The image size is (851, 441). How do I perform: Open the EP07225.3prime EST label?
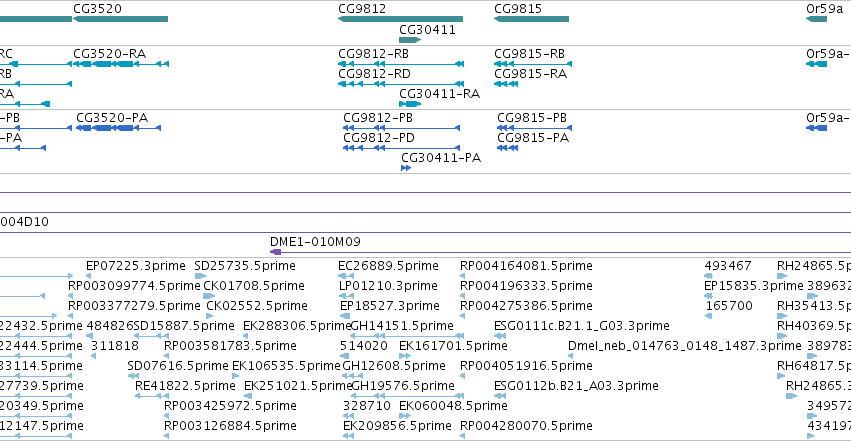pos(136,266)
